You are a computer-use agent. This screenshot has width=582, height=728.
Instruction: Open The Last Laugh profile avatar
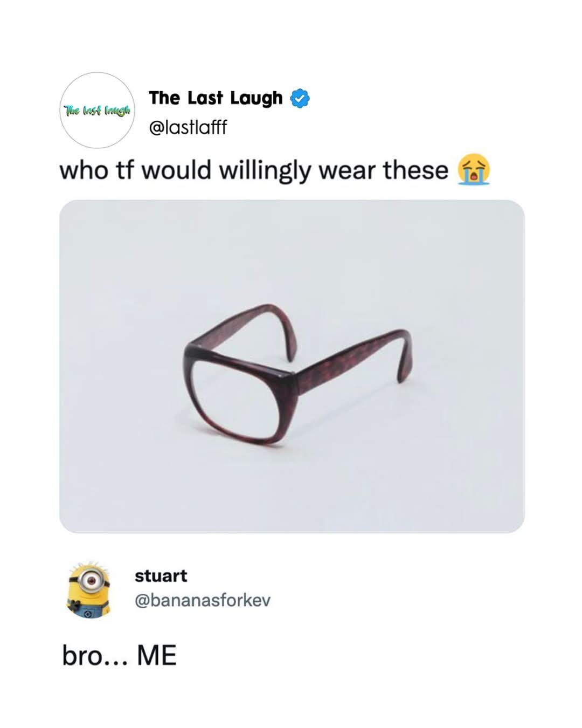(x=97, y=111)
